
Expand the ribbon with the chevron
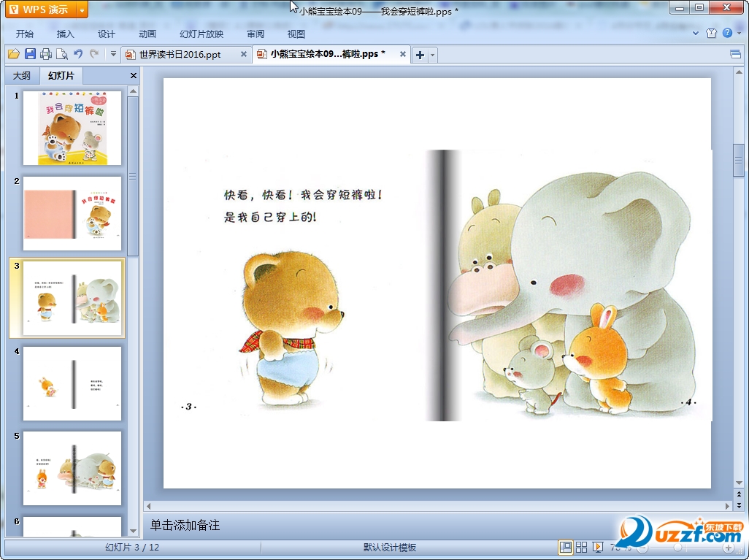696,33
